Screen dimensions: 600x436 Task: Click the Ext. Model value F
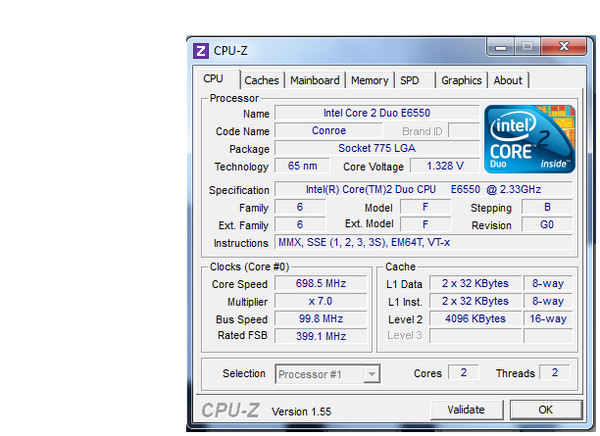click(425, 225)
